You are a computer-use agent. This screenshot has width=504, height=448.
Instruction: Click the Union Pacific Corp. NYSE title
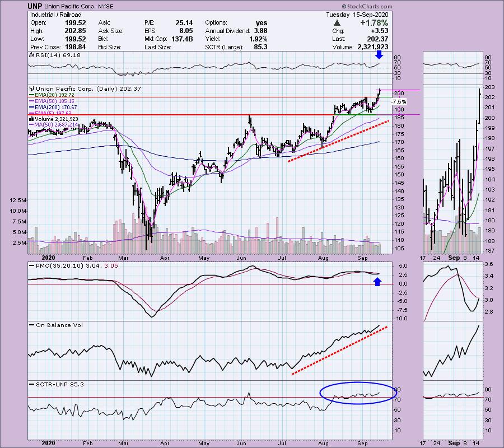pos(78,6)
